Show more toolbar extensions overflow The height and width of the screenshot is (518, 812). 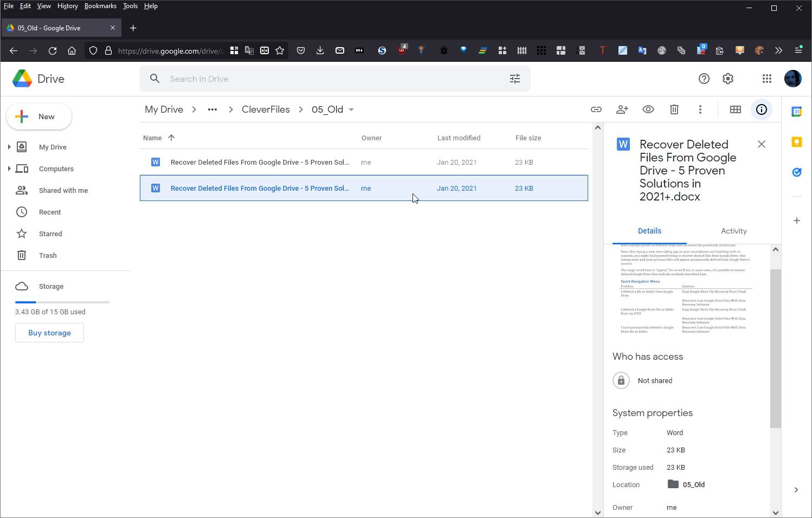click(x=778, y=50)
